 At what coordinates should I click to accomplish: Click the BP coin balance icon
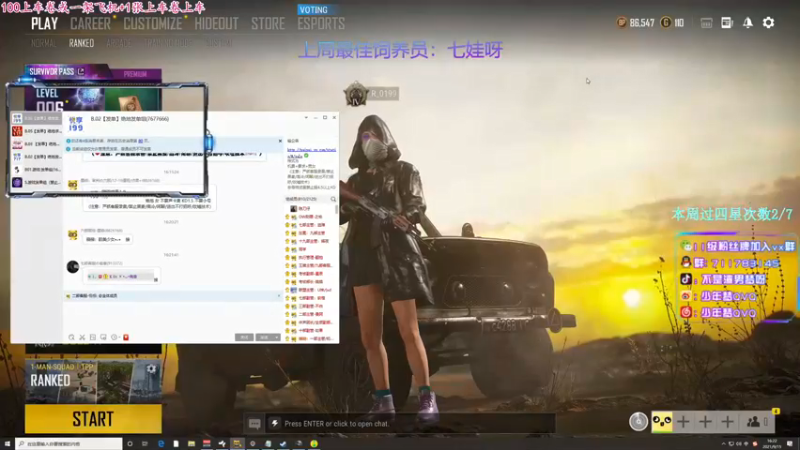(x=621, y=23)
